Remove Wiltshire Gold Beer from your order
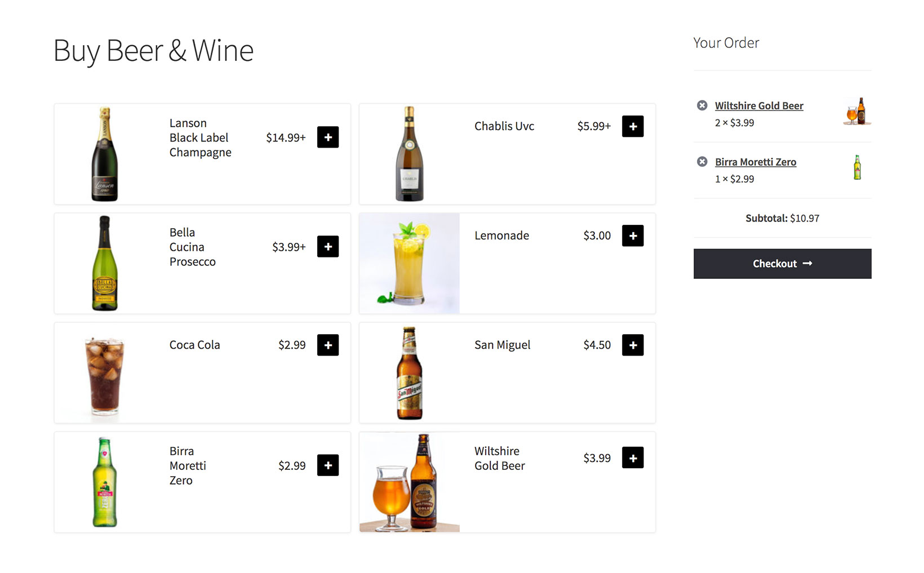924x573 pixels. pos(702,105)
